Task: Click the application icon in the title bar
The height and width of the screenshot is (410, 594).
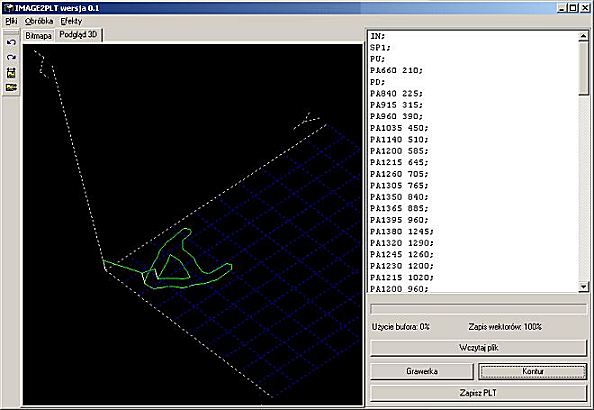Action: tap(8, 8)
